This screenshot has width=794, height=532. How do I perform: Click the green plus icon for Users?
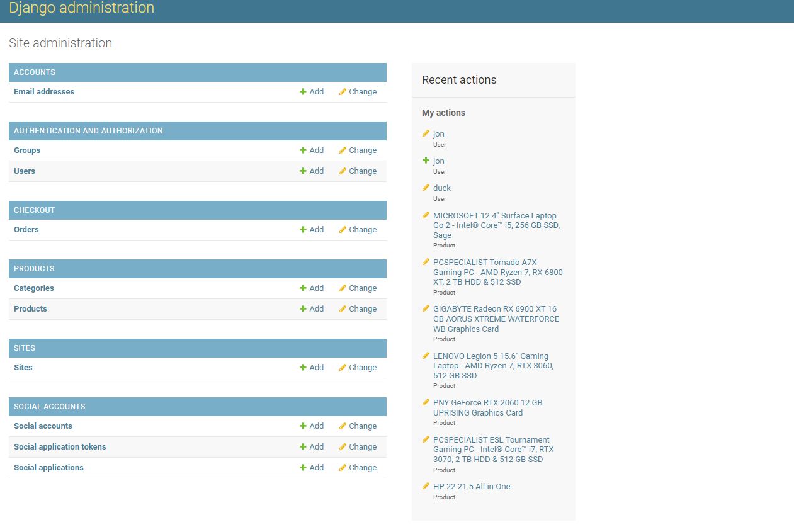click(x=303, y=171)
